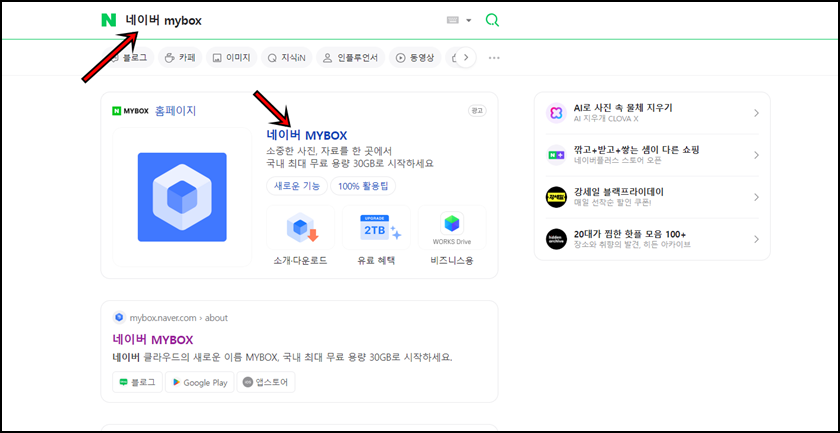Screen dimensions: 840x433
Task: Show more tabs with right chevron
Action: (466, 57)
